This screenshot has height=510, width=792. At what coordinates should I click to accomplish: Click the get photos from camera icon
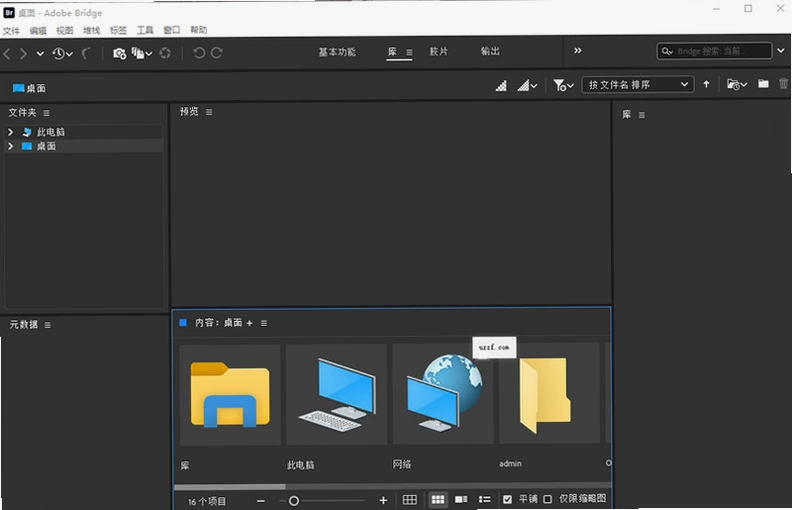tap(120, 54)
